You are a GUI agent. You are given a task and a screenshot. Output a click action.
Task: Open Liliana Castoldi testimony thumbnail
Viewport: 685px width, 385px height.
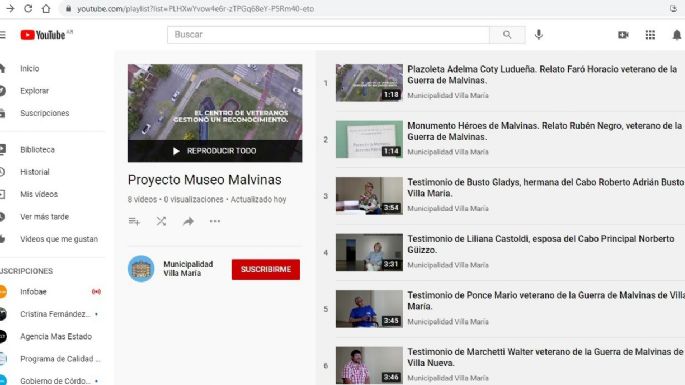tap(369, 252)
